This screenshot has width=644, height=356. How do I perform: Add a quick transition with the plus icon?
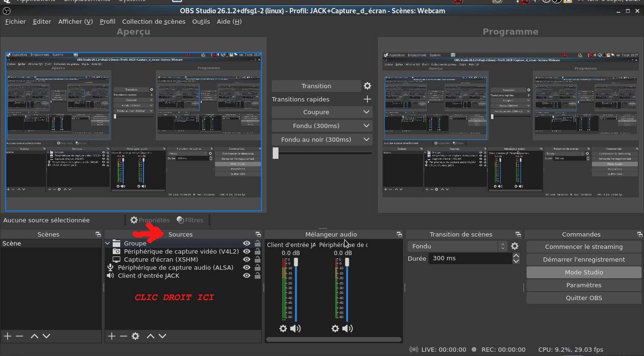(367, 99)
